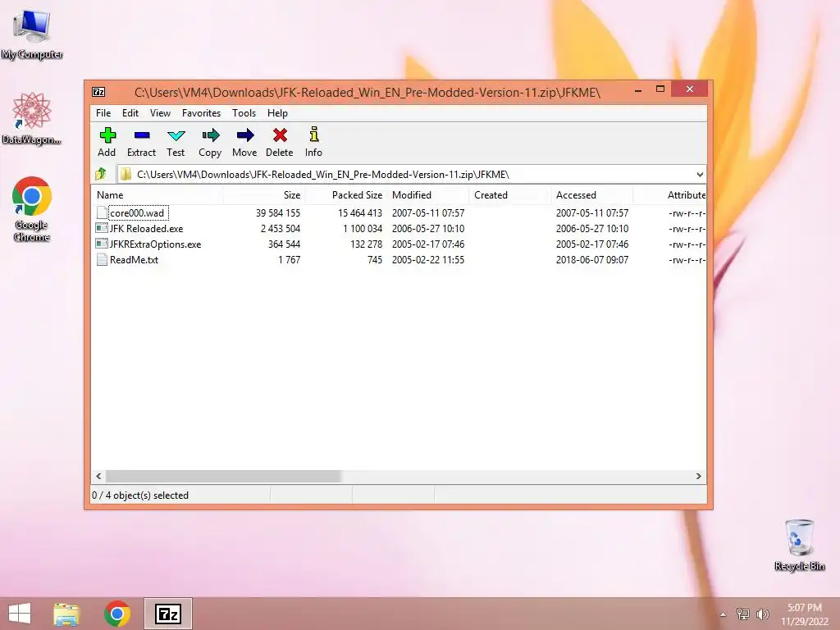
Task: Show hidden tray icons arrow
Action: (x=724, y=614)
